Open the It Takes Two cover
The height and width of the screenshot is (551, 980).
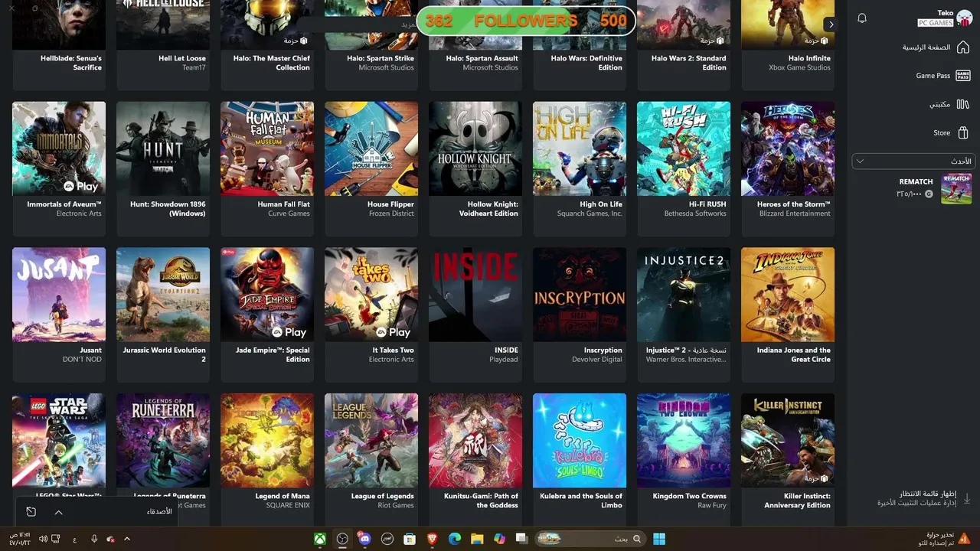tap(371, 295)
